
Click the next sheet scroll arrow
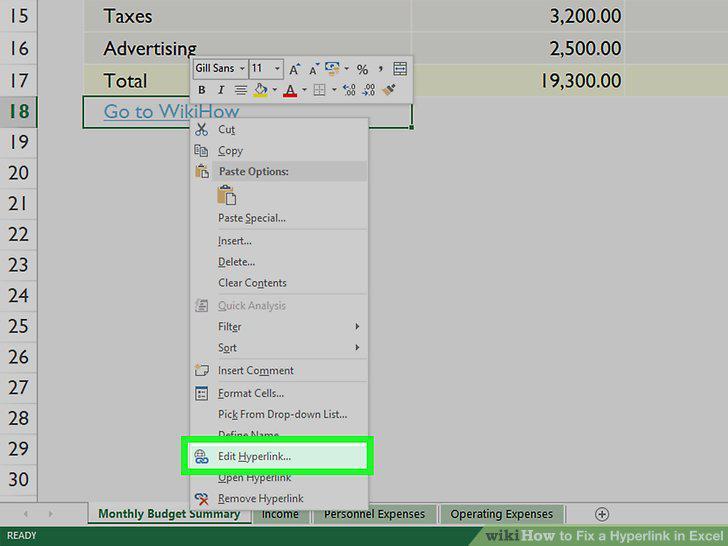[x=51, y=514]
